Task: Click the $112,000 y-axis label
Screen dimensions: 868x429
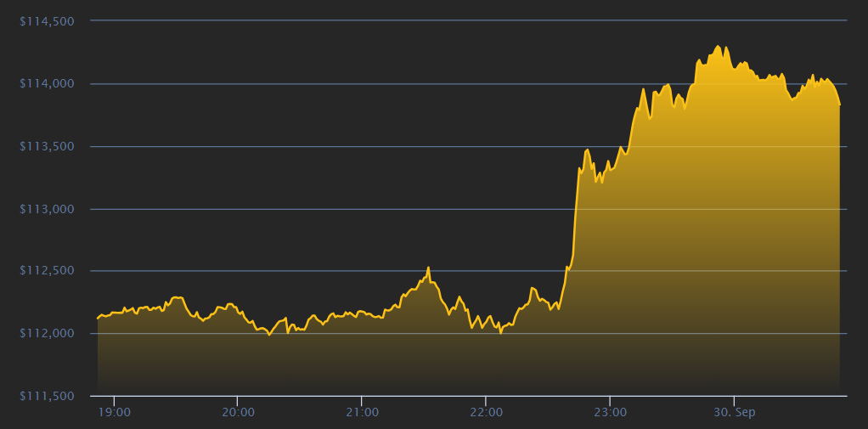Action: [x=48, y=334]
